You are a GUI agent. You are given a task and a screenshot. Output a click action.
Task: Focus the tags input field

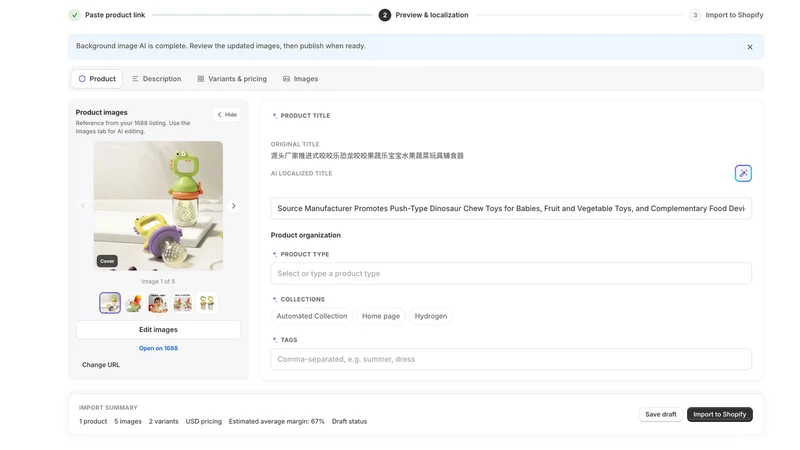511,359
